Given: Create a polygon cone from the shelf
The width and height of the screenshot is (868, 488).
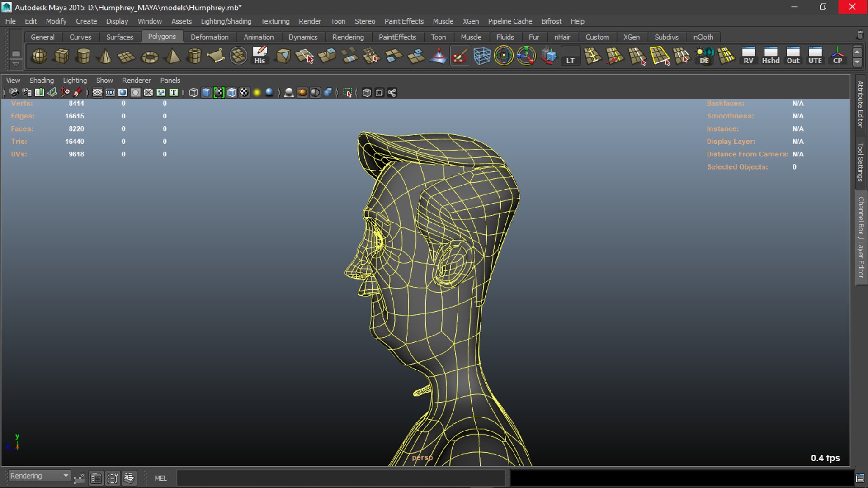Looking at the screenshot, I should (105, 56).
